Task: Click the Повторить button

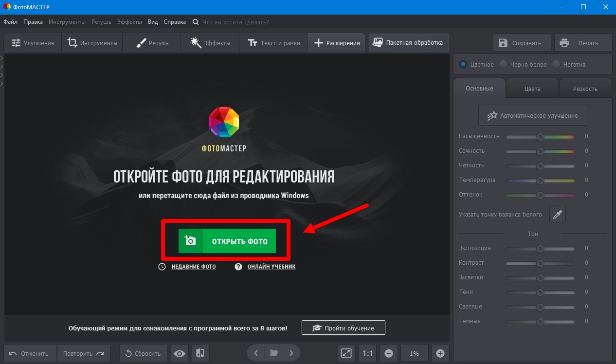Action: click(x=84, y=353)
